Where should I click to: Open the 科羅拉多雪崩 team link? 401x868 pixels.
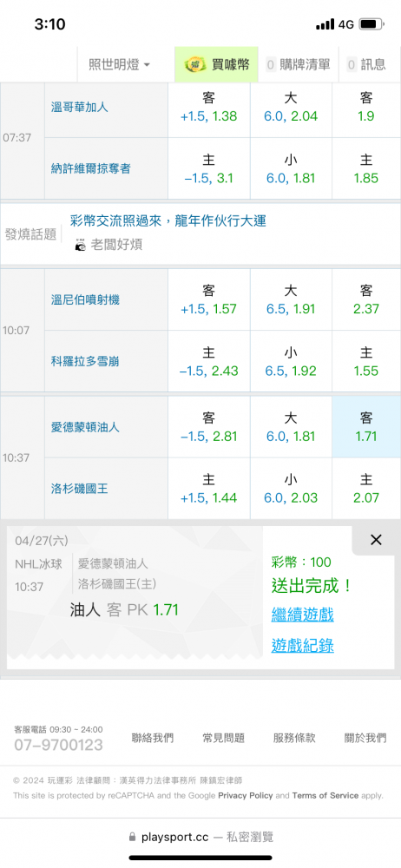coord(85,361)
